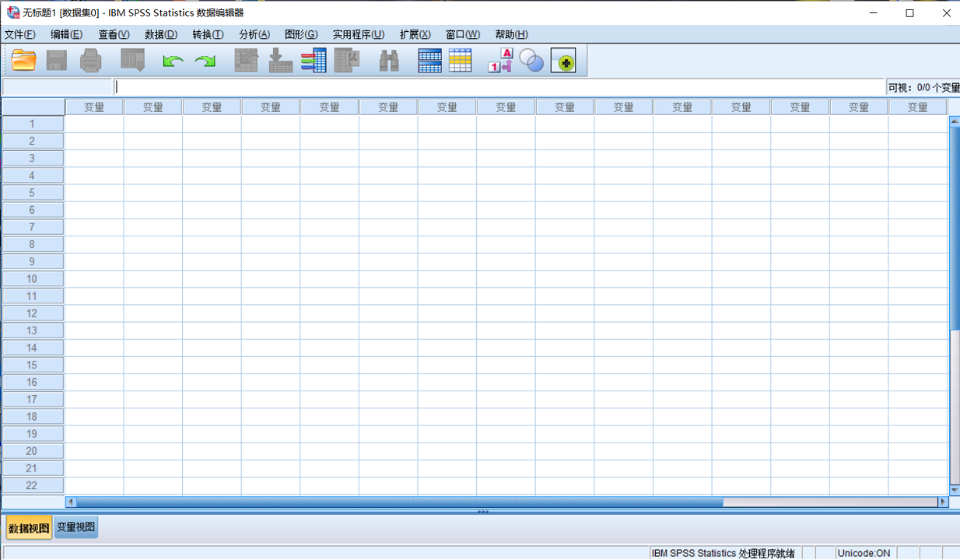Open the 数据(D) menu
Viewport: 960px width, 560px height.
161,34
